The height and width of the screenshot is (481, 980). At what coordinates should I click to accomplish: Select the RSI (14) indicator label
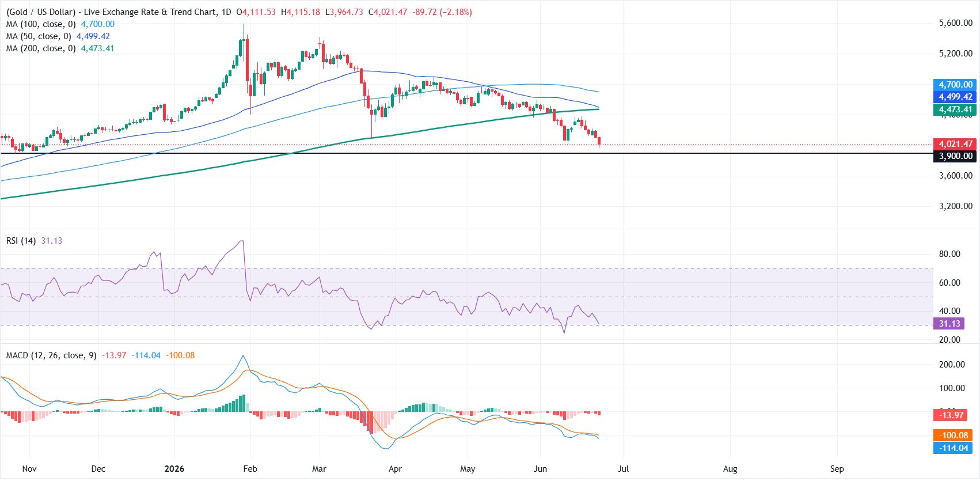coord(21,241)
